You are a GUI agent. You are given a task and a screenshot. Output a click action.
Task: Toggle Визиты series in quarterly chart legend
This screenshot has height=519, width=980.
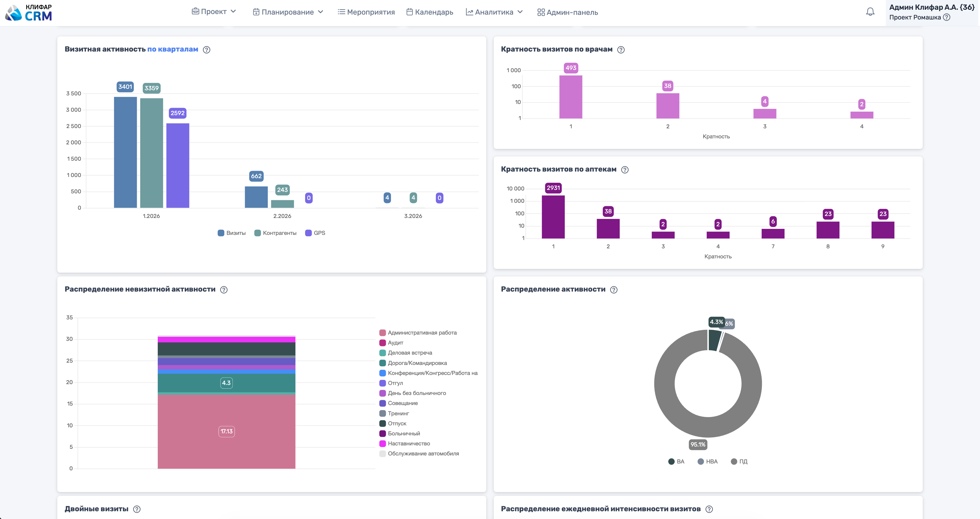coord(232,233)
